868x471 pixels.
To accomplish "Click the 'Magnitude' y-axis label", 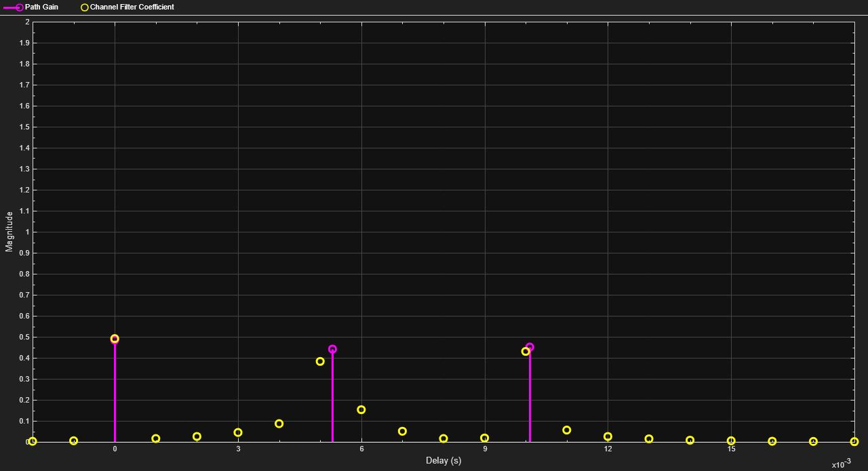I will click(x=9, y=232).
